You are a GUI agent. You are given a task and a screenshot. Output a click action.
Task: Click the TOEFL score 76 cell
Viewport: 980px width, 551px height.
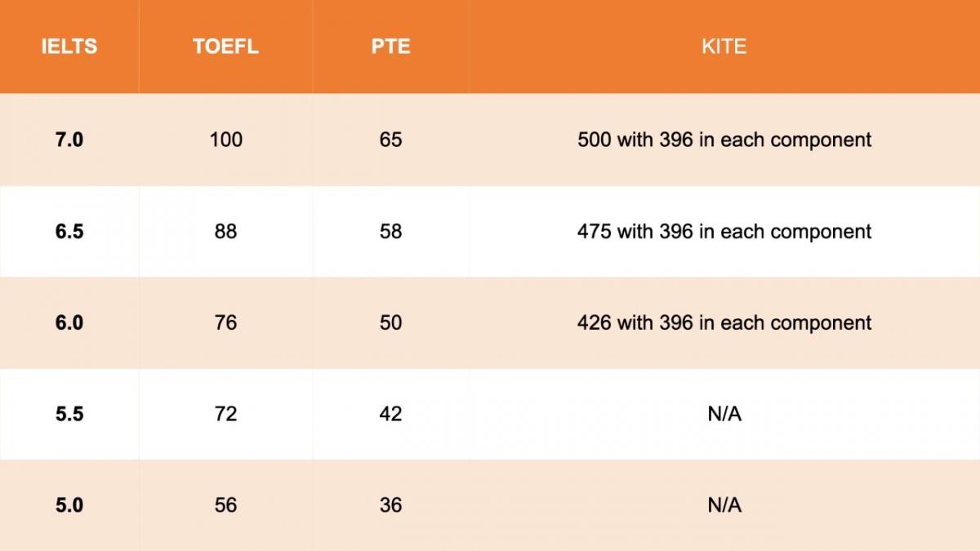click(x=225, y=322)
